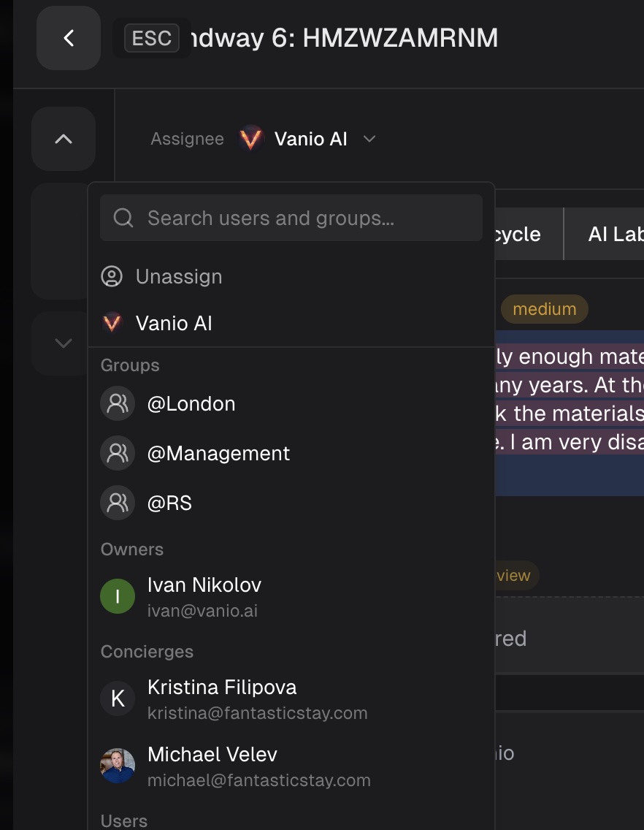Assign to owner Ivan Nikolov
The height and width of the screenshot is (830, 644).
click(x=204, y=596)
